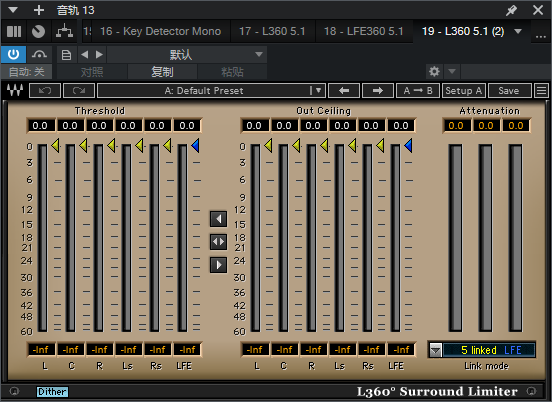Image resolution: width=552 pixels, height=402 pixels.
Task: Open the ellipsis overflow menu
Action: [541, 36]
